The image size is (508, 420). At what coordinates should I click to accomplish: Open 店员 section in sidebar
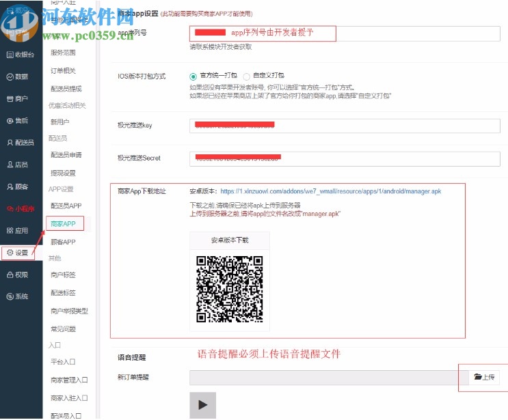pos(18,165)
